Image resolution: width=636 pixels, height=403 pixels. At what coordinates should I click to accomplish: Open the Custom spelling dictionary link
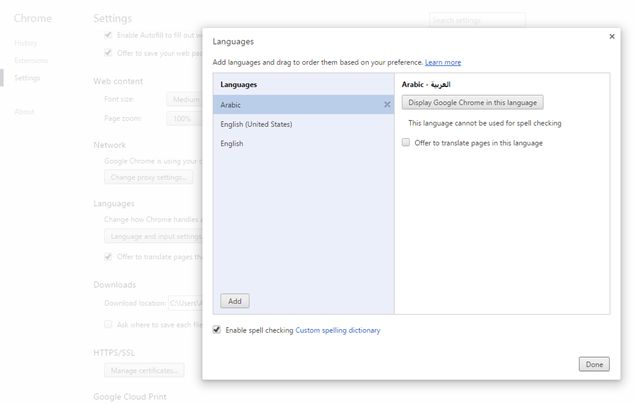tap(338, 330)
